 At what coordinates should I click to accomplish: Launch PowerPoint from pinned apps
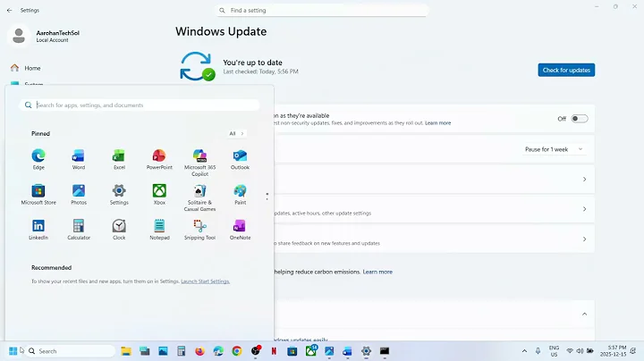159,159
